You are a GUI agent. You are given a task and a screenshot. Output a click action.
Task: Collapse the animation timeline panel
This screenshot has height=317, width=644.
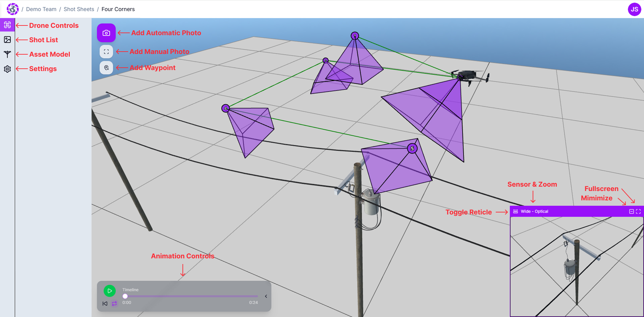point(266,296)
